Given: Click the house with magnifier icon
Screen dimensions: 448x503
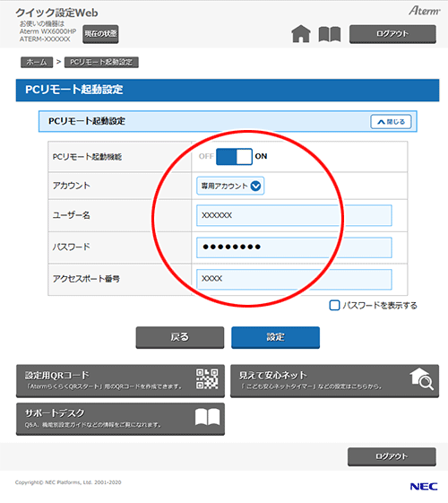Looking at the screenshot, I should click(422, 379).
